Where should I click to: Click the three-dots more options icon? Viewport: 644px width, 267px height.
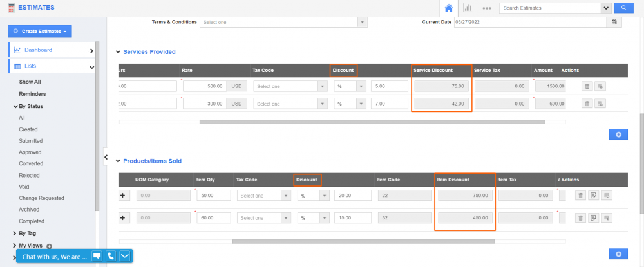[x=486, y=8]
